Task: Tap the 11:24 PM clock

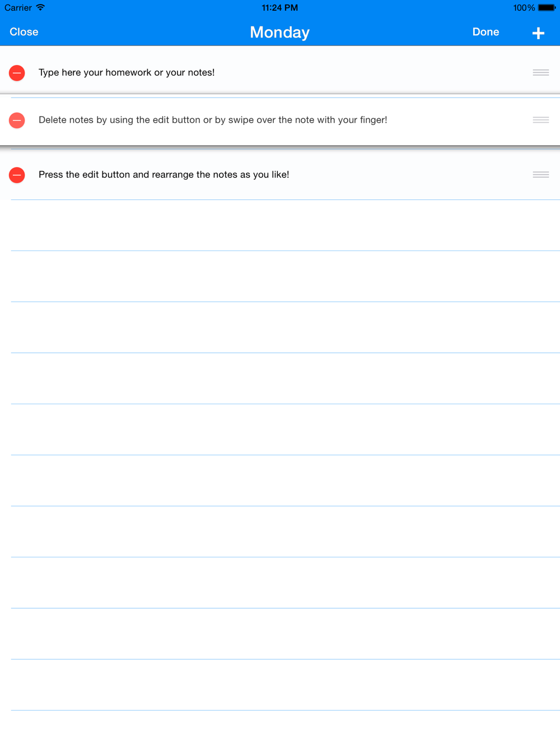Action: pos(279,8)
